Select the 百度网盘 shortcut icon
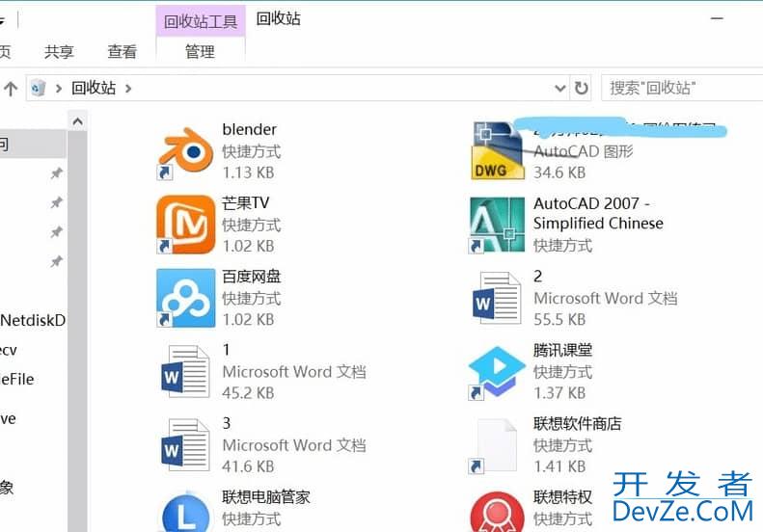This screenshot has height=532, width=763. click(x=185, y=298)
